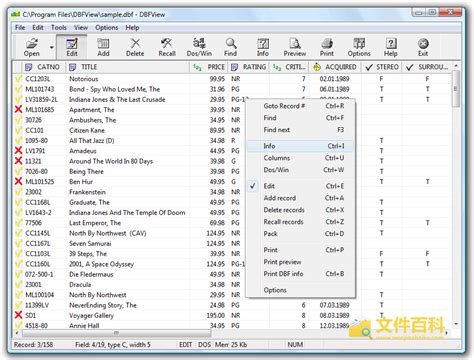Click the vertical scrollbar down arrow

456,324
